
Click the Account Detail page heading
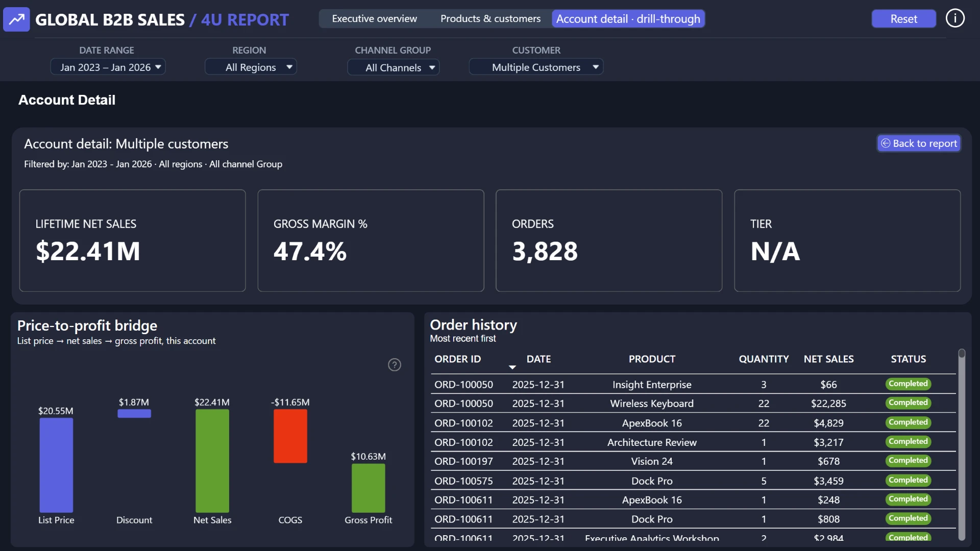[67, 100]
